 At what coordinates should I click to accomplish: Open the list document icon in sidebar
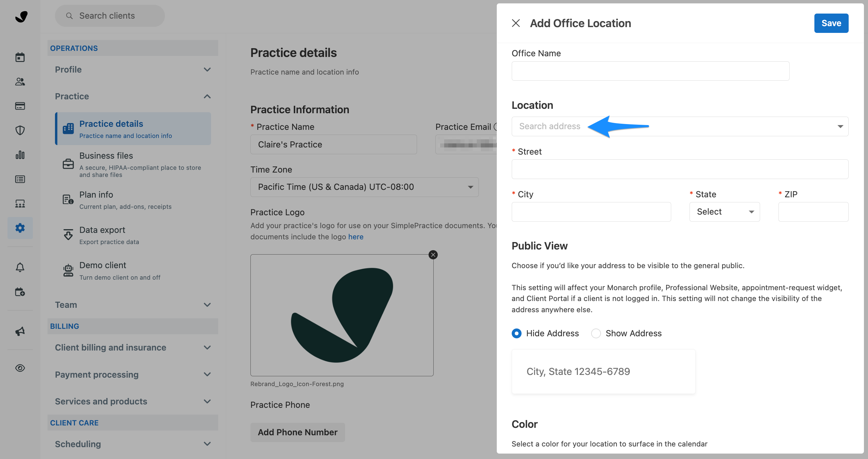click(x=20, y=179)
